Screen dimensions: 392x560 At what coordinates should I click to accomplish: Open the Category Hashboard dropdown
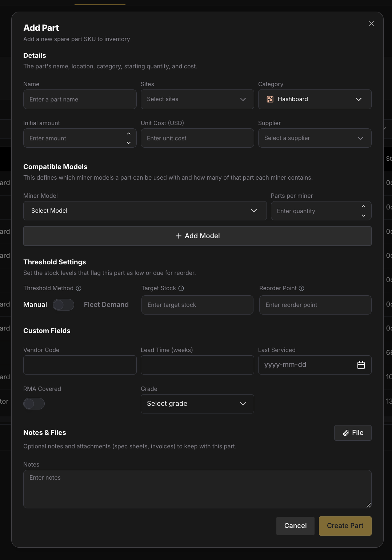tap(315, 99)
